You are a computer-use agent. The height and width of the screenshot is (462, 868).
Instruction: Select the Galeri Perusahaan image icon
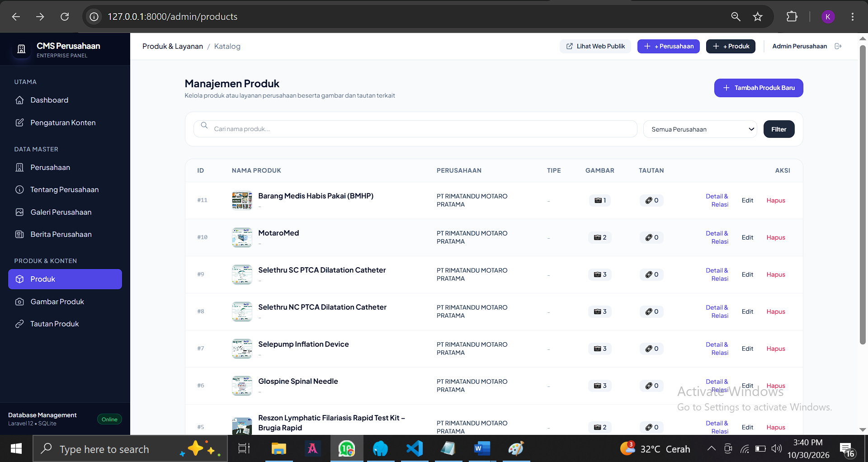(x=19, y=212)
